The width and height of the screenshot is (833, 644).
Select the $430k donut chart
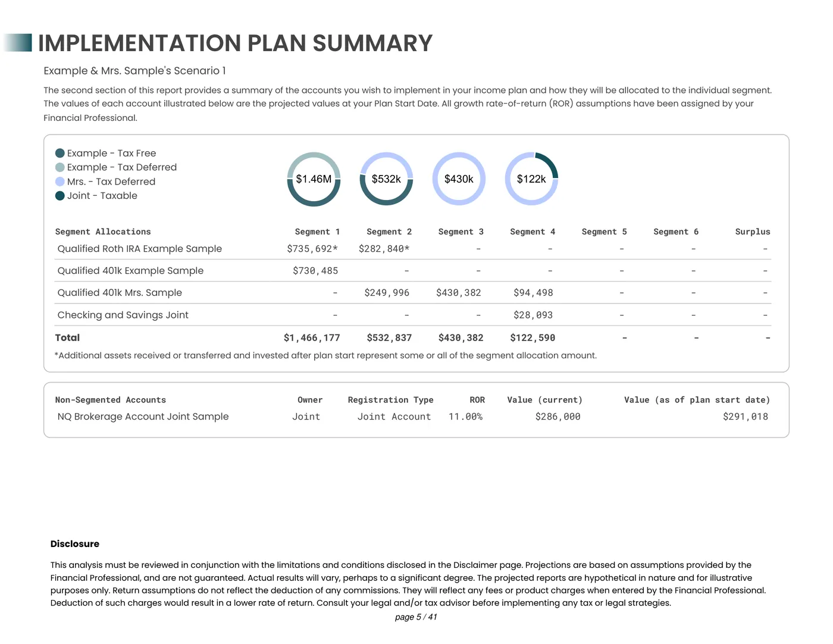[x=459, y=179]
